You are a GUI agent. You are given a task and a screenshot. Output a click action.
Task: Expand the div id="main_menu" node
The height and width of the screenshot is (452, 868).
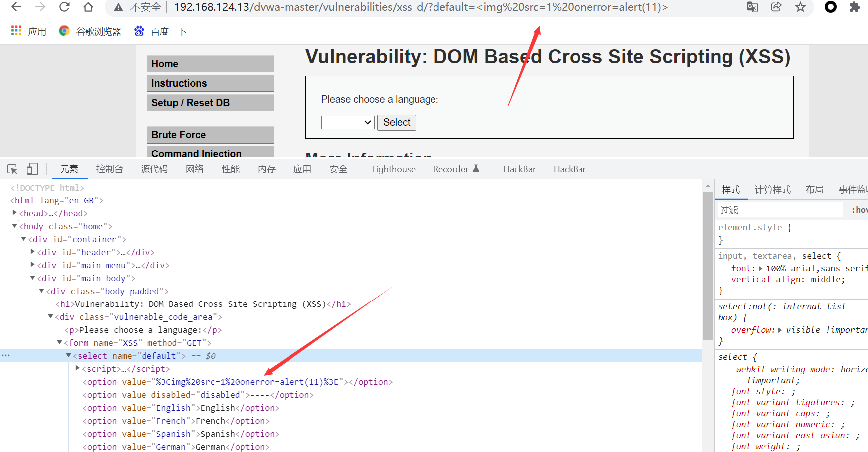tap(33, 265)
